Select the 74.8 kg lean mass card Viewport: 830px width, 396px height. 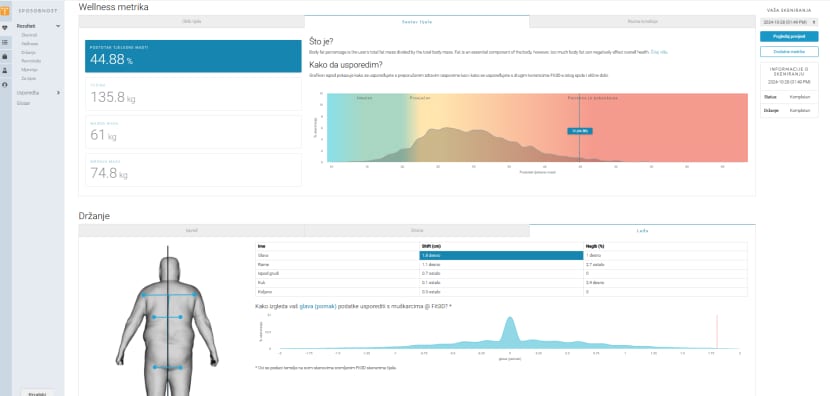coord(193,170)
